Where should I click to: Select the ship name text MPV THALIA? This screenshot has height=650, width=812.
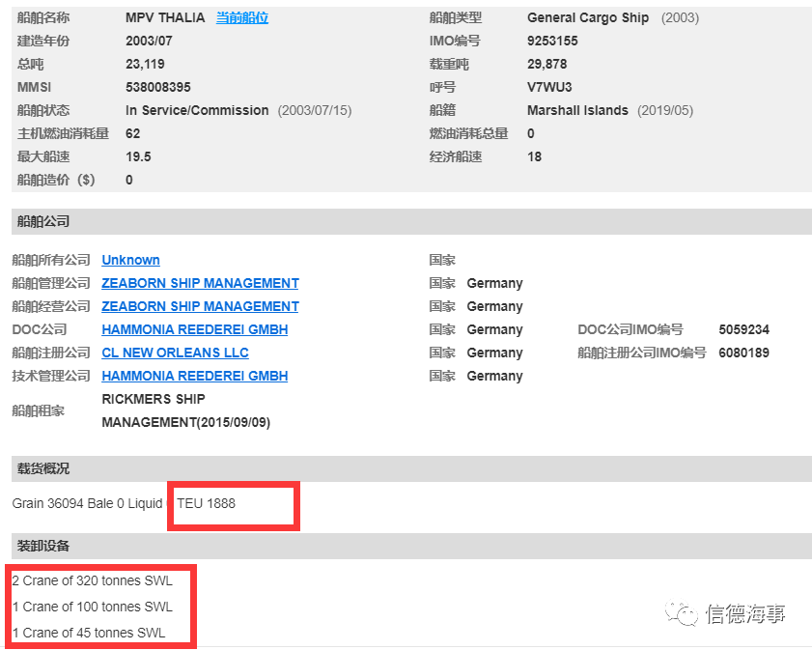[165, 17]
